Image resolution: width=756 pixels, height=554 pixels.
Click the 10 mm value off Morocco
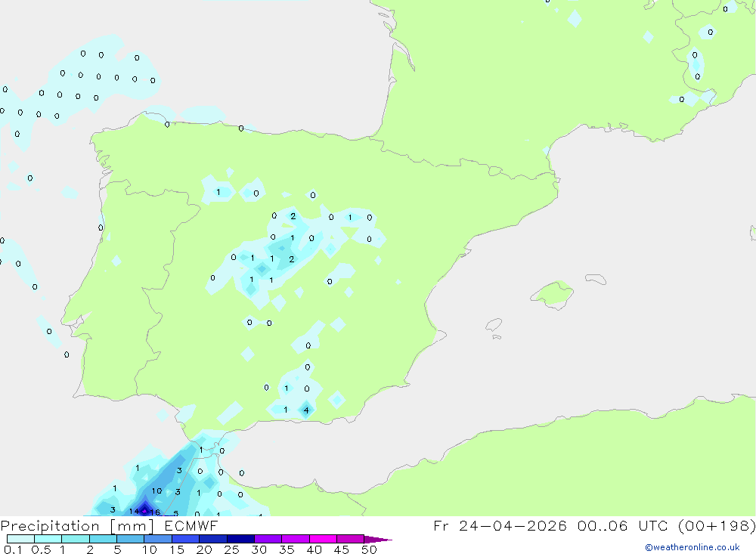tap(156, 491)
